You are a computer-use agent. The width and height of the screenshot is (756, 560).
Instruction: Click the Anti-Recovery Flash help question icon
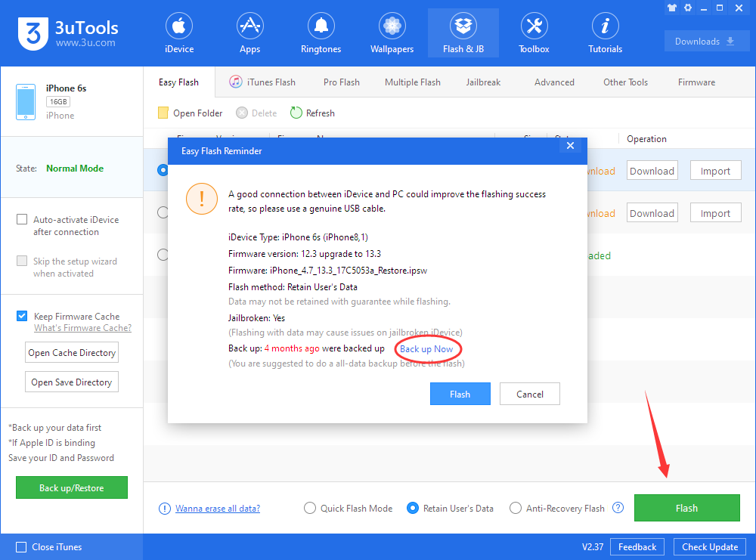(x=618, y=508)
